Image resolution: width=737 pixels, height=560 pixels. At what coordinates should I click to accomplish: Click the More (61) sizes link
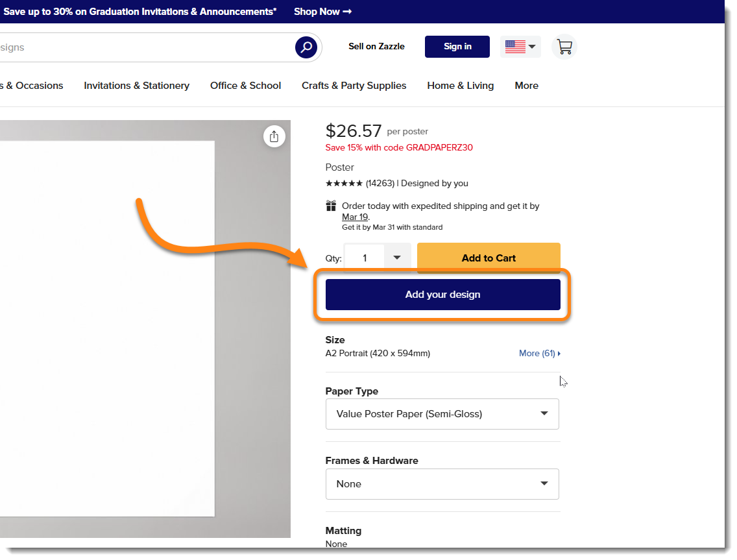[540, 354]
